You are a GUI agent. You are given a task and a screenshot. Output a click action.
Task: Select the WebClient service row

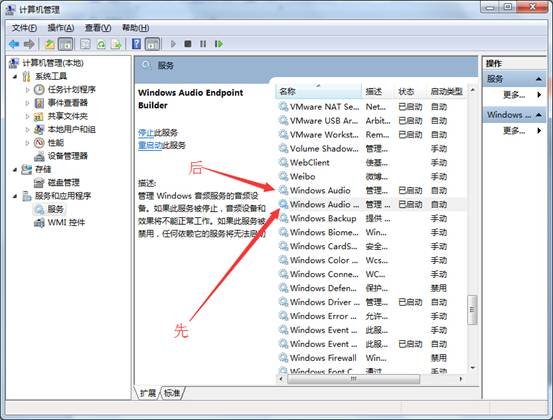(x=371, y=163)
